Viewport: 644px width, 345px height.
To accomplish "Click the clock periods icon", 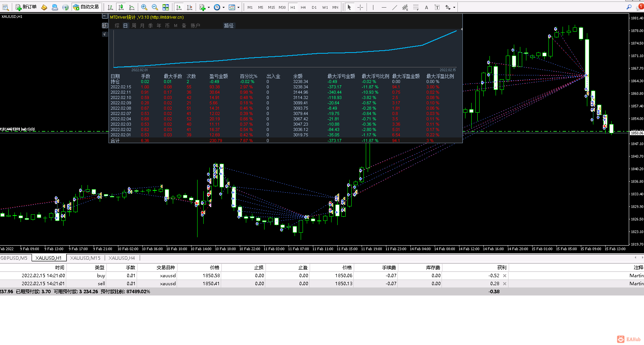I will (217, 7).
